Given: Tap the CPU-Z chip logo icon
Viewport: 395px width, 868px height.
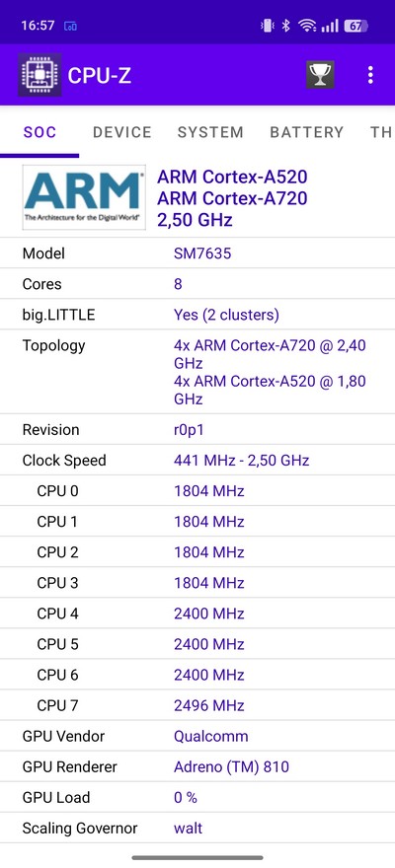Looking at the screenshot, I should point(39,75).
